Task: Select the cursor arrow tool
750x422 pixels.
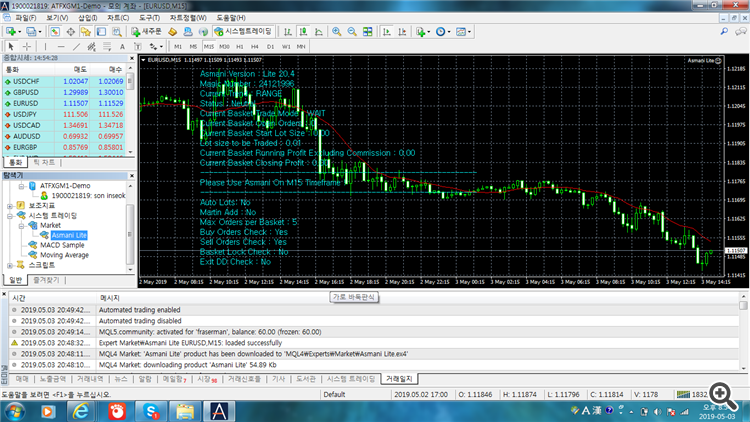Action: pos(11,46)
